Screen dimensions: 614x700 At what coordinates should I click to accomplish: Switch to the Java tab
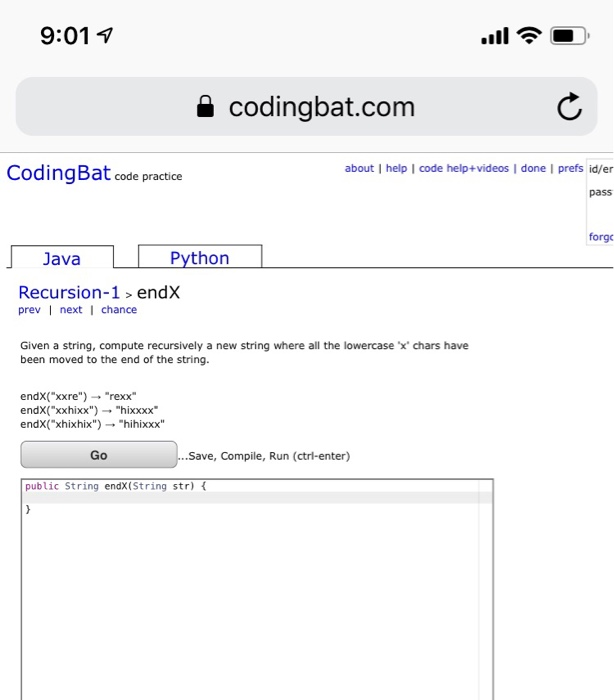click(62, 258)
